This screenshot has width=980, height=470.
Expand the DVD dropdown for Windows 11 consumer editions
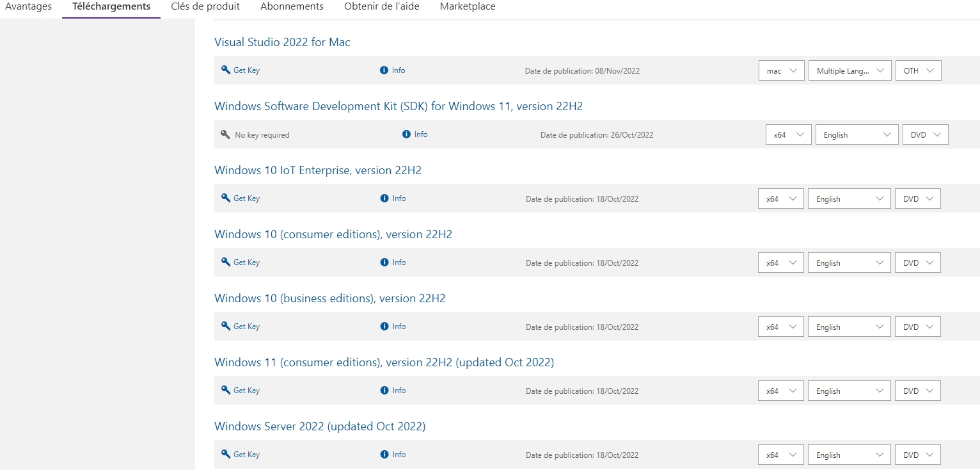[x=918, y=391]
